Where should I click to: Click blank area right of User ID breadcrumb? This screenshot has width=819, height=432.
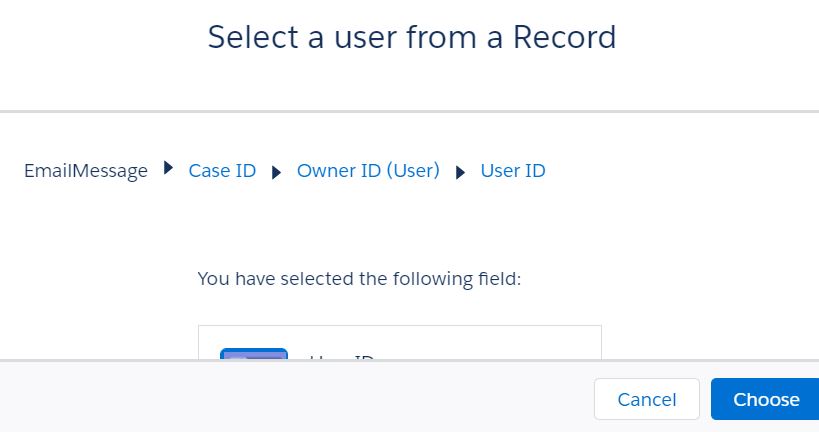pos(680,171)
